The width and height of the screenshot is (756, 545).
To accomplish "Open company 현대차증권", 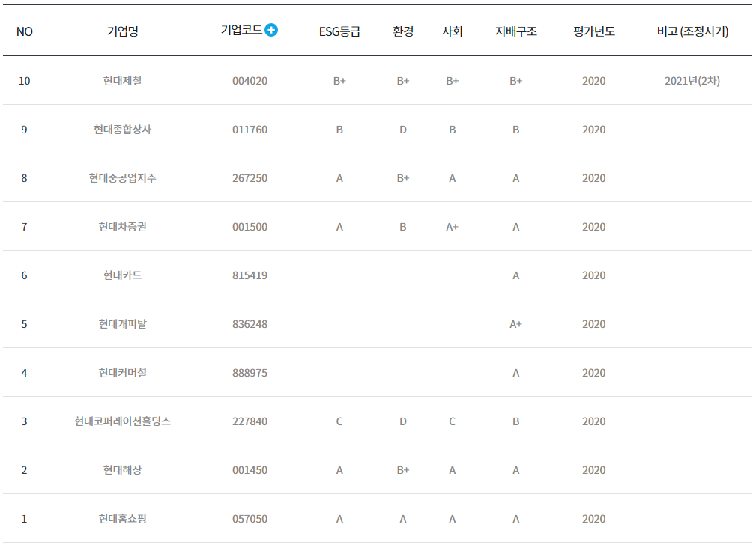I will pos(122,227).
